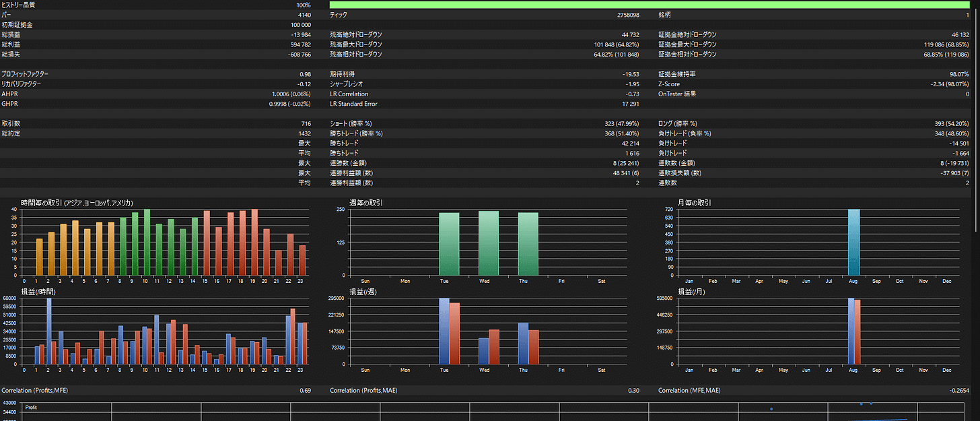Screen dimensions: 980x421
Task: Click the total trades value '716'
Action: (306, 124)
